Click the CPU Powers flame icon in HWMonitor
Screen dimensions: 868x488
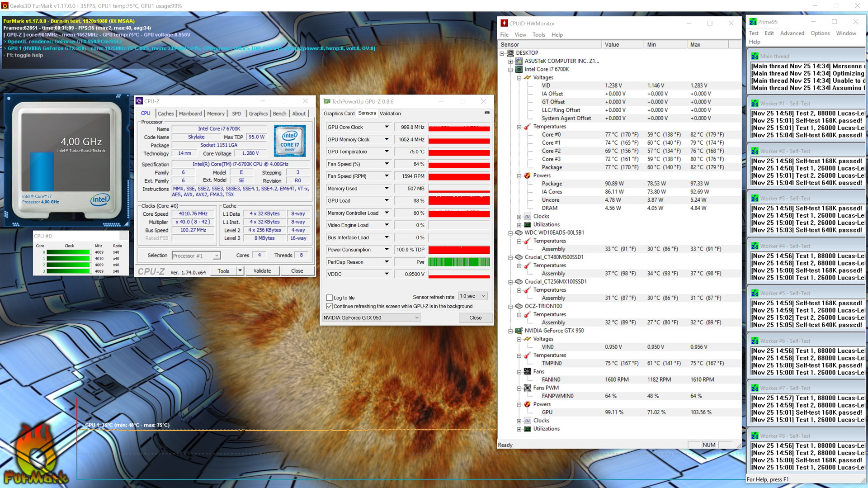pos(527,175)
